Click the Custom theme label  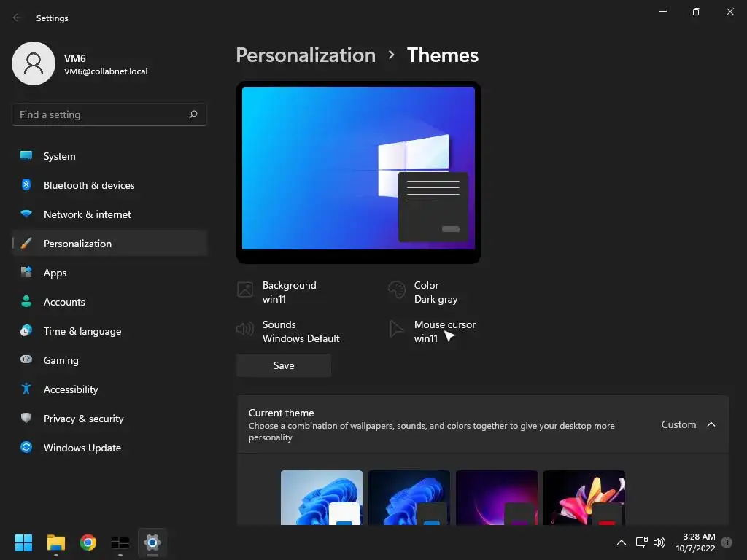(678, 424)
